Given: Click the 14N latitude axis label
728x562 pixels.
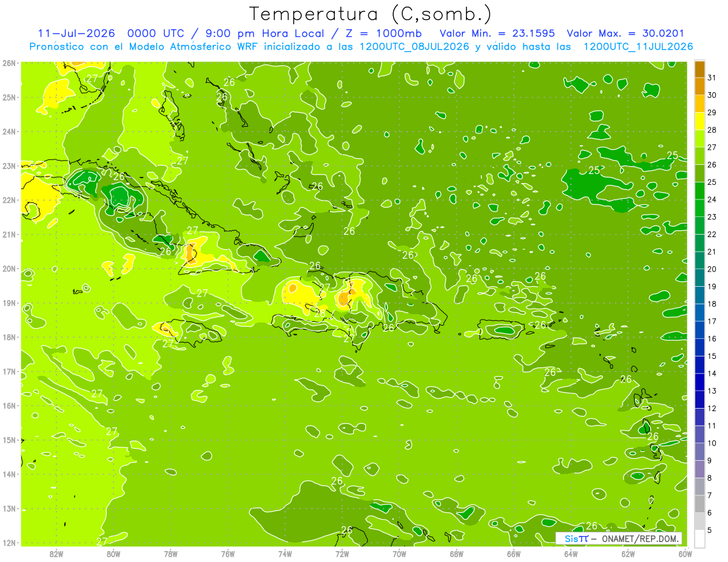Looking at the screenshot, I should 8,474.
